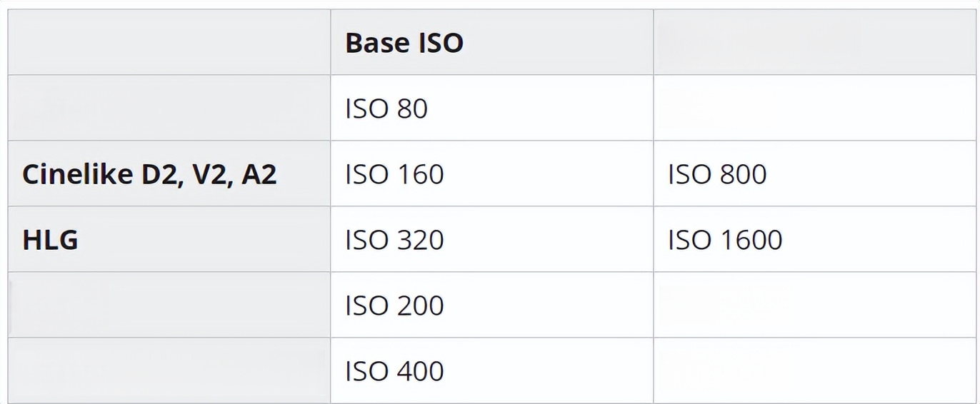The width and height of the screenshot is (980, 404).
Task: Click the empty header cell left of Base ISO
Action: 169,42
